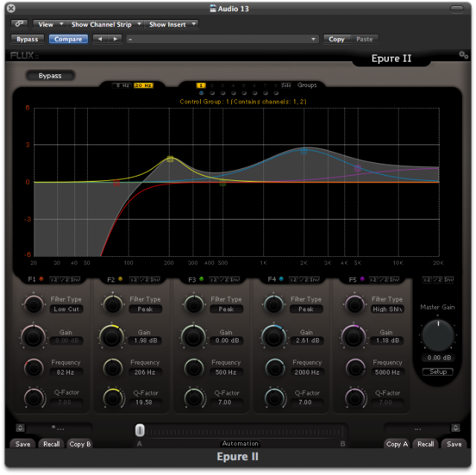476x475 pixels.
Task: Click the Copy button in the header
Action: click(337, 39)
